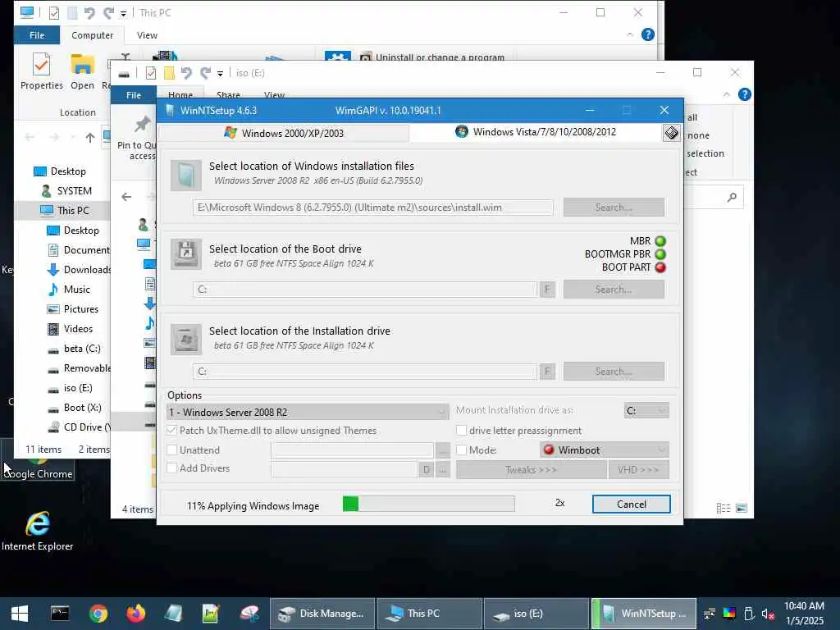This screenshot has height=630, width=840.
Task: Switch to details view icon in iso window
Action: click(724, 508)
